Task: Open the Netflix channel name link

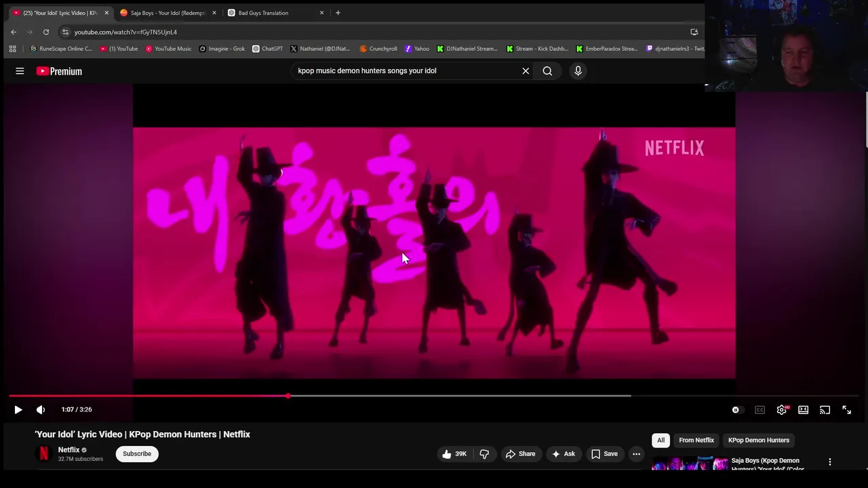Action: (x=68, y=450)
